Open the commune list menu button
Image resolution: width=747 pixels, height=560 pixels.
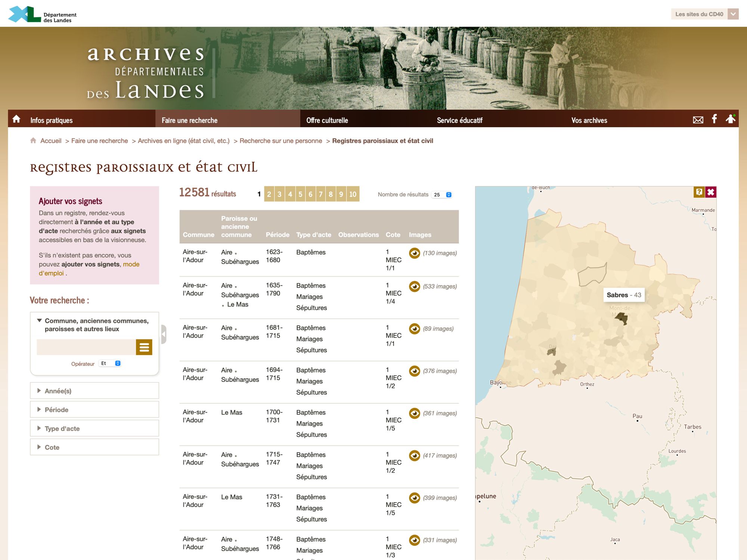coord(144,347)
